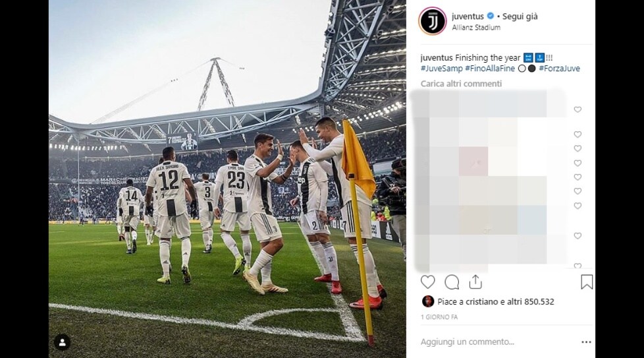View the list of altri 850.532 likes

(531, 302)
